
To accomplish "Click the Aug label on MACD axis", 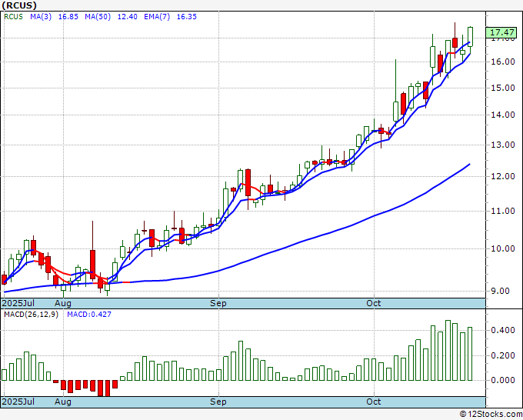I will (63, 402).
